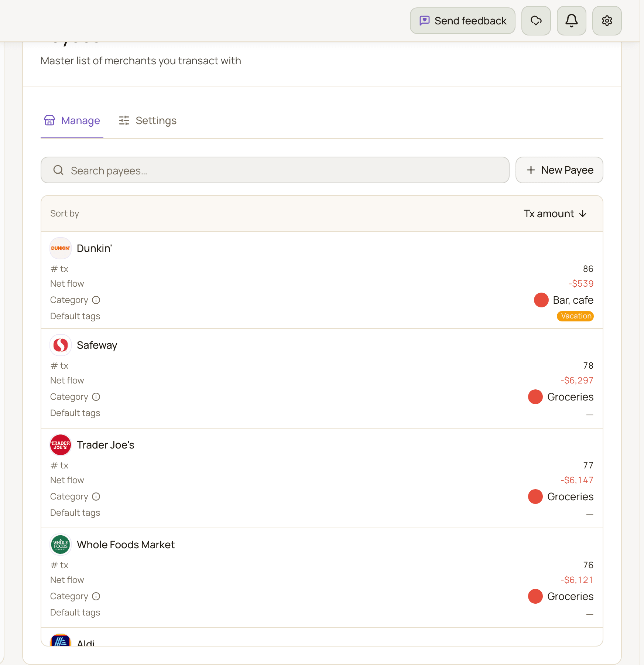This screenshot has height=665, width=644.
Task: Create a New Payee
Action: 559,170
